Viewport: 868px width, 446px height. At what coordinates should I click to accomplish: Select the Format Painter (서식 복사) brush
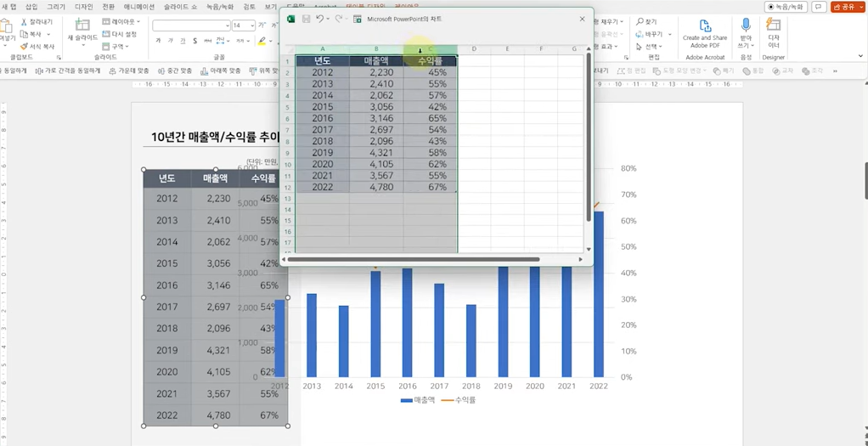click(24, 47)
